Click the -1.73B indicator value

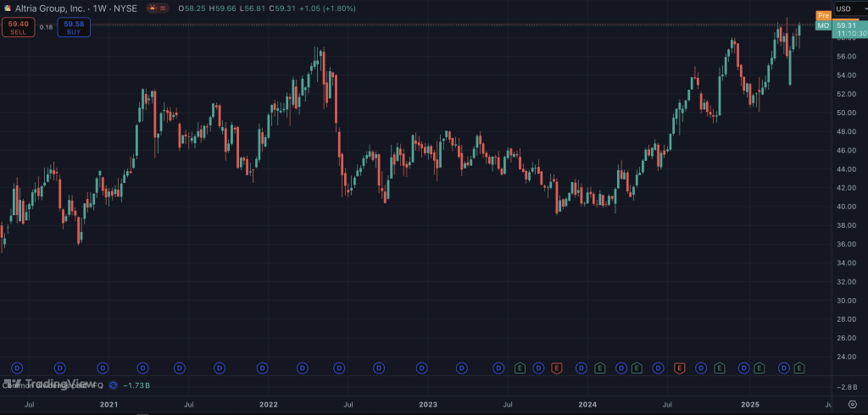coord(136,385)
